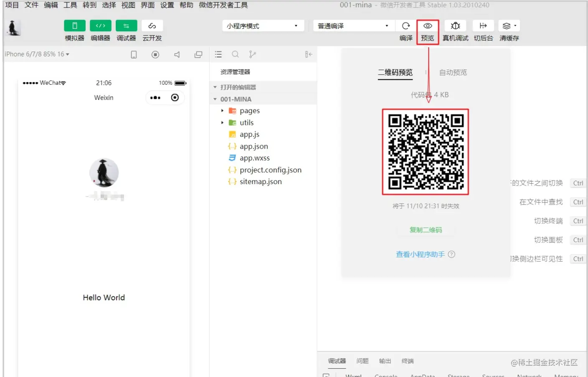Open the 文件 menu
Viewport: 588px width, 377px height.
point(31,5)
